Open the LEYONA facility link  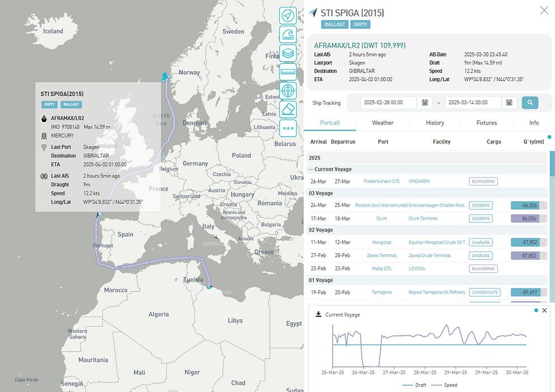coord(417,269)
